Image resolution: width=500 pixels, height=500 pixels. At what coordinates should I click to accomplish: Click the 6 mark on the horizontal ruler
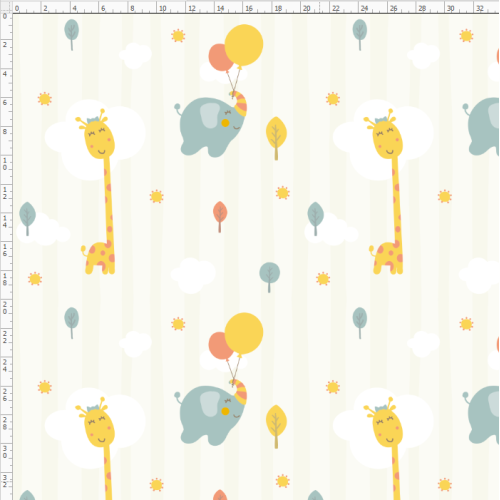[x=103, y=8]
